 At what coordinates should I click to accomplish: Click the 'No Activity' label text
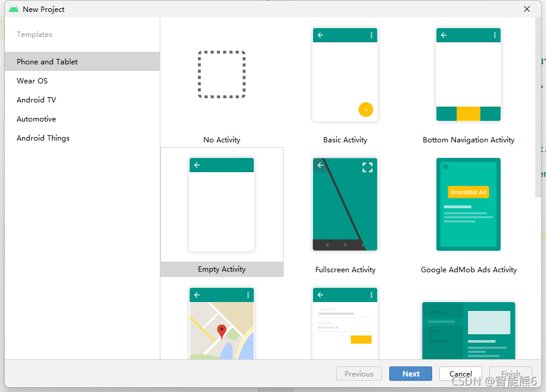click(222, 140)
